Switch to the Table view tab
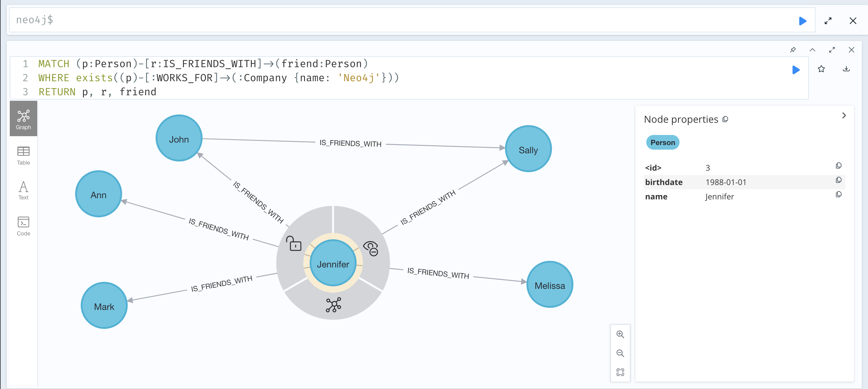Screen dimensions: 868x389 23,155
